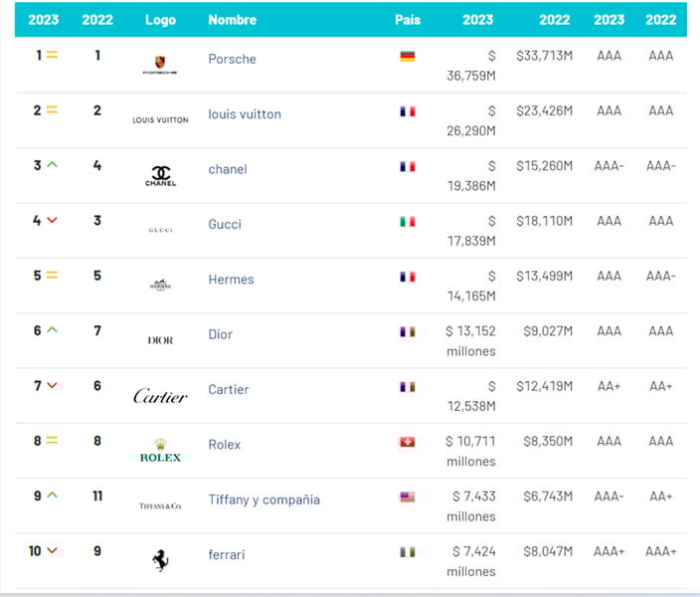Open the Hermes brand name link
The height and width of the screenshot is (597, 700).
pos(231,280)
